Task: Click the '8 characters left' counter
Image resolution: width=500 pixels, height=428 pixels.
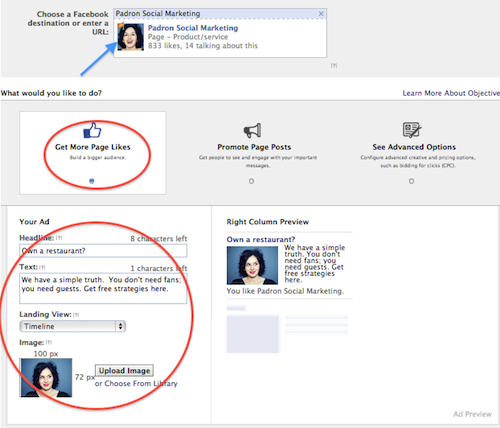Action: [159, 239]
